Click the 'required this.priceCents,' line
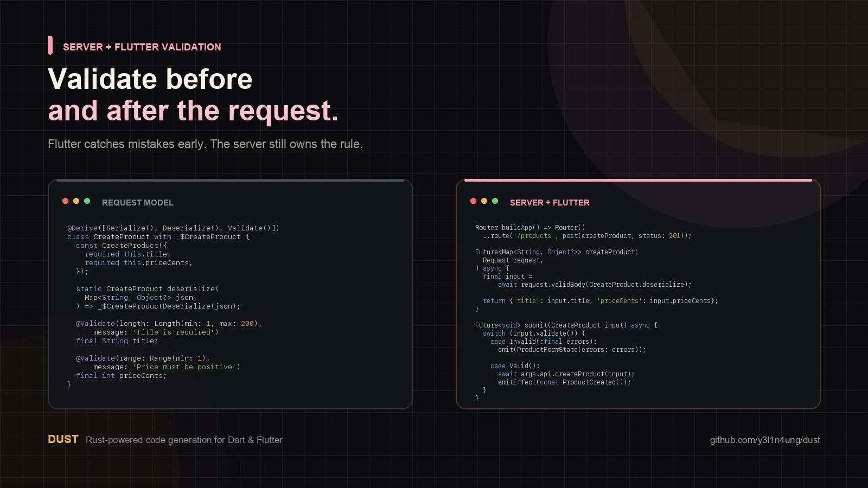868x488 pixels. tap(138, 263)
